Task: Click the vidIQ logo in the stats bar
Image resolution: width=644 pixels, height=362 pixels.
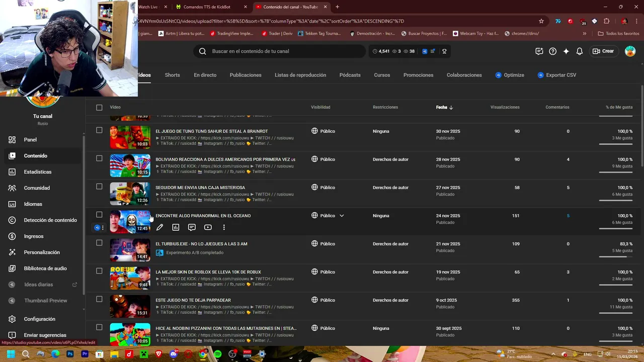Action: point(425,51)
